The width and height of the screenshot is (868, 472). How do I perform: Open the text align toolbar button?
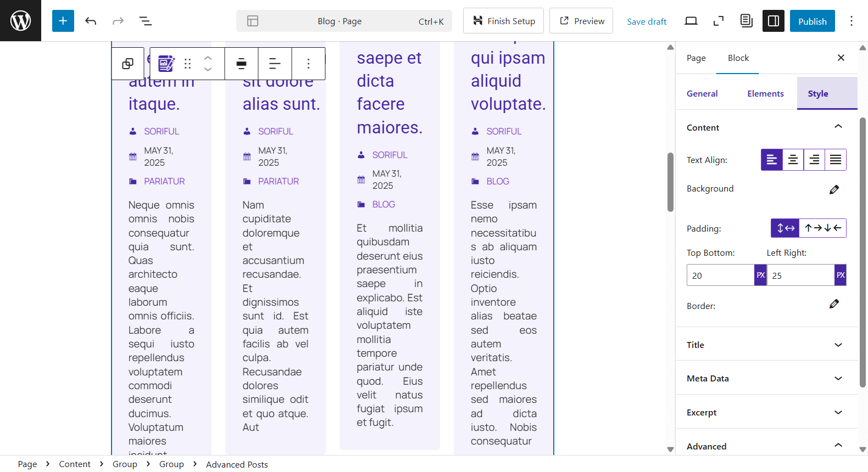pyautogui.click(x=275, y=64)
